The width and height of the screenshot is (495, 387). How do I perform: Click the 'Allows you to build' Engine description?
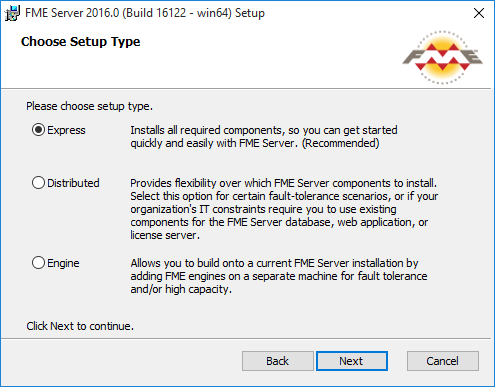pyautogui.click(x=279, y=276)
